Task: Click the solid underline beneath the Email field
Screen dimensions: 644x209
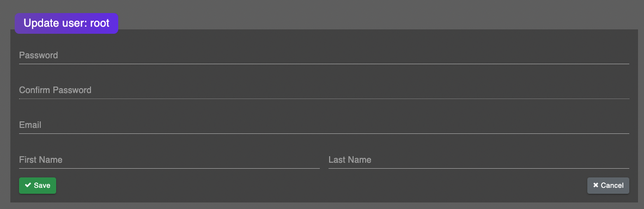Action: click(324, 133)
